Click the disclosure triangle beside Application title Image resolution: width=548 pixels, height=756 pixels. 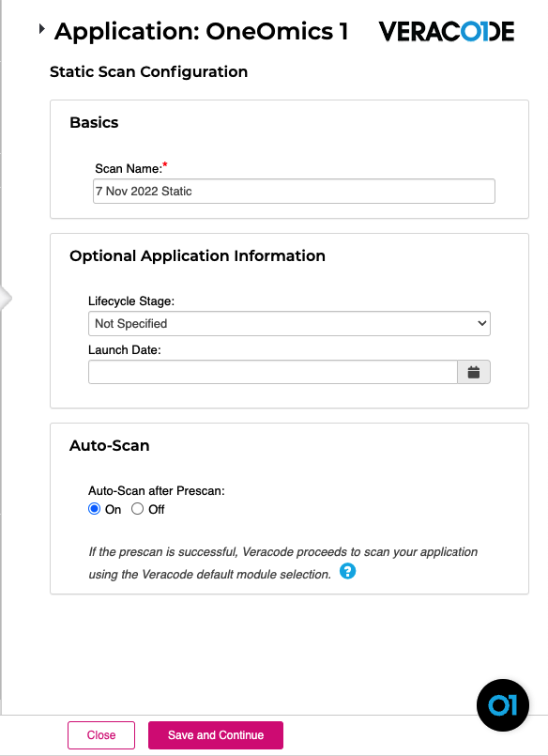(41, 28)
